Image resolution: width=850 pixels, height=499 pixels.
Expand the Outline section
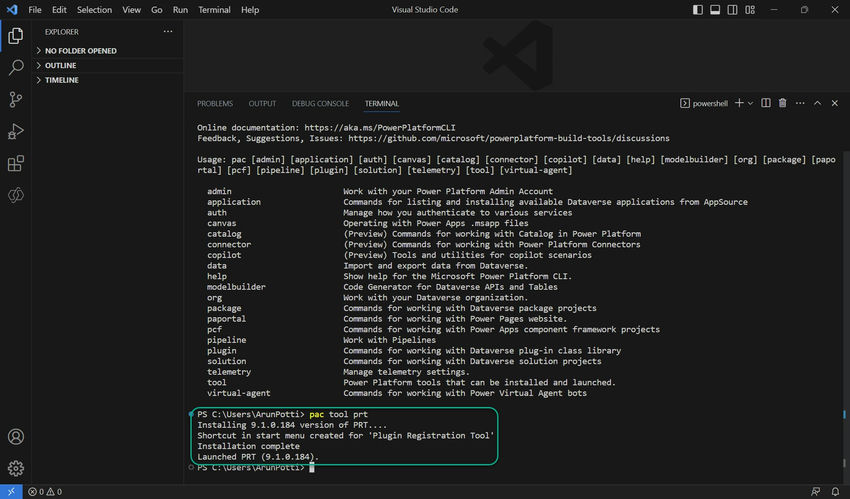tap(107, 65)
